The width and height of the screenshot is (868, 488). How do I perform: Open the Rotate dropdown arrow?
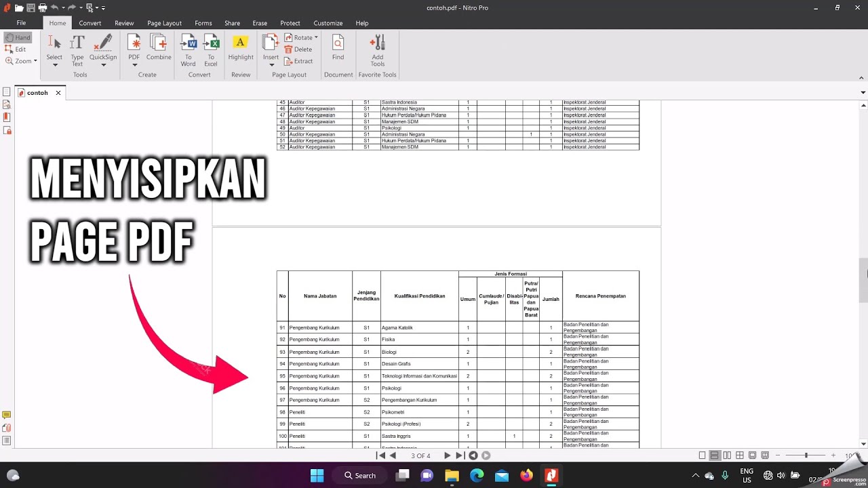(x=316, y=38)
